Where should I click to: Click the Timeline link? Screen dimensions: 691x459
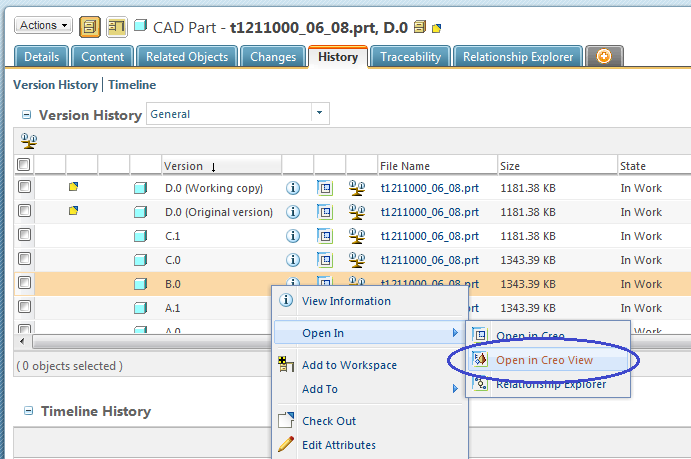coord(132,85)
